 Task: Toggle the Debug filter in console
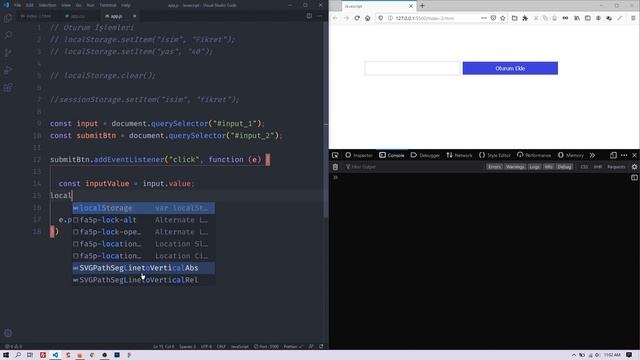564,167
